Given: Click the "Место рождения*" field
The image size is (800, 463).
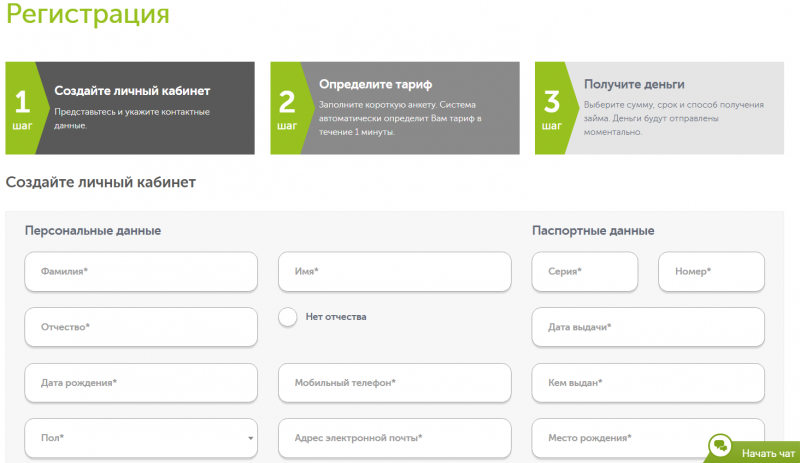Looking at the screenshot, I should click(x=648, y=438).
